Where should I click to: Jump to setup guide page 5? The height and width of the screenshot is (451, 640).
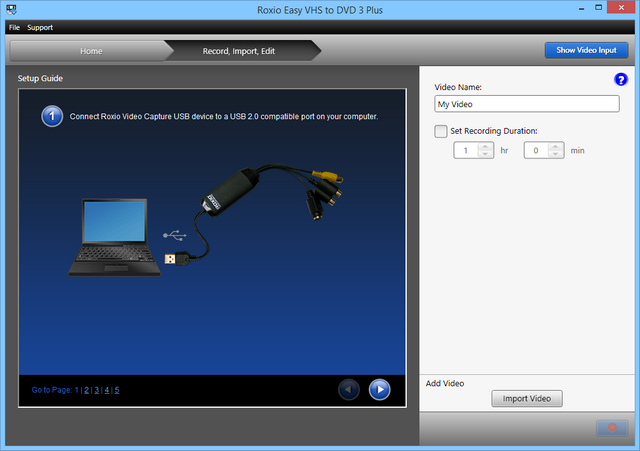click(x=117, y=390)
